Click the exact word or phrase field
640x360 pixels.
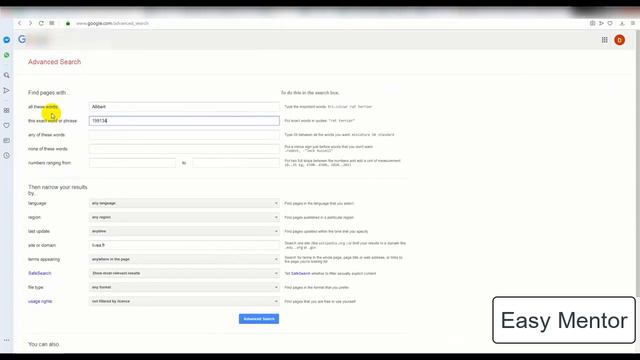point(184,121)
